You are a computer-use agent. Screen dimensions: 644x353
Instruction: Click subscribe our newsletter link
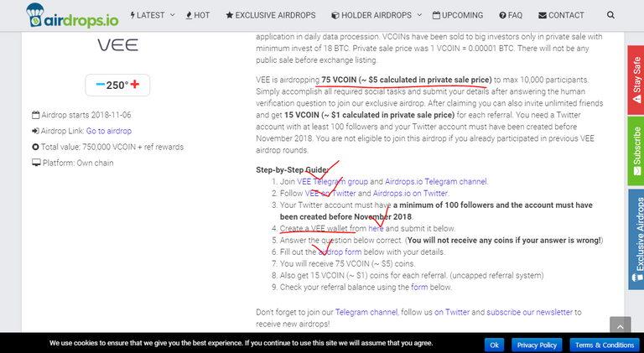tap(529, 313)
